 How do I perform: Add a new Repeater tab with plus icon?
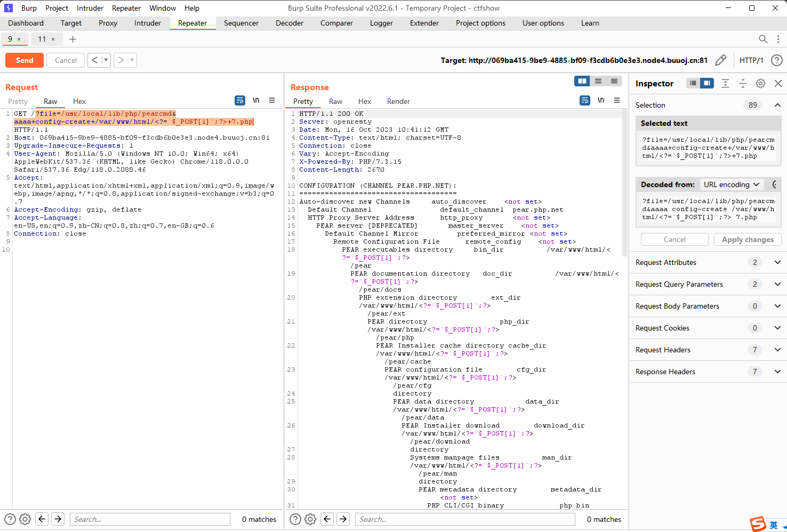(x=73, y=39)
